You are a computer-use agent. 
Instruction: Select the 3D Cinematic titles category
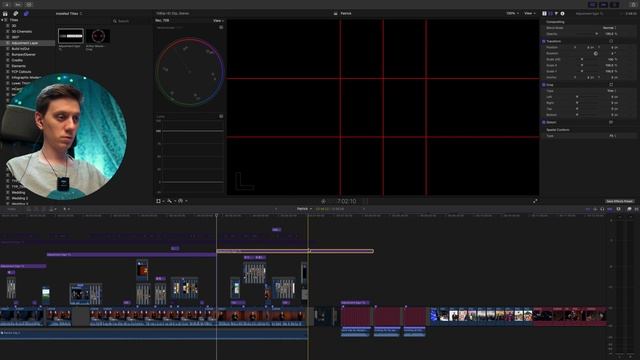coord(22,31)
